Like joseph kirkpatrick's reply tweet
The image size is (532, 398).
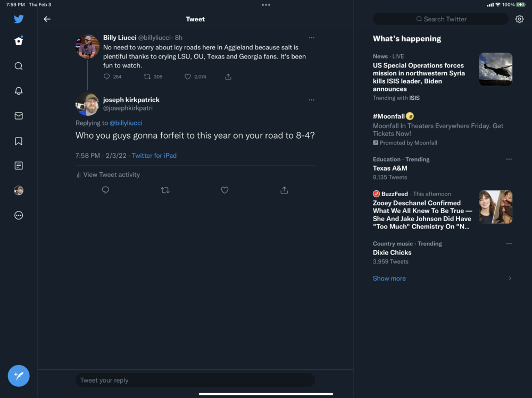(225, 190)
